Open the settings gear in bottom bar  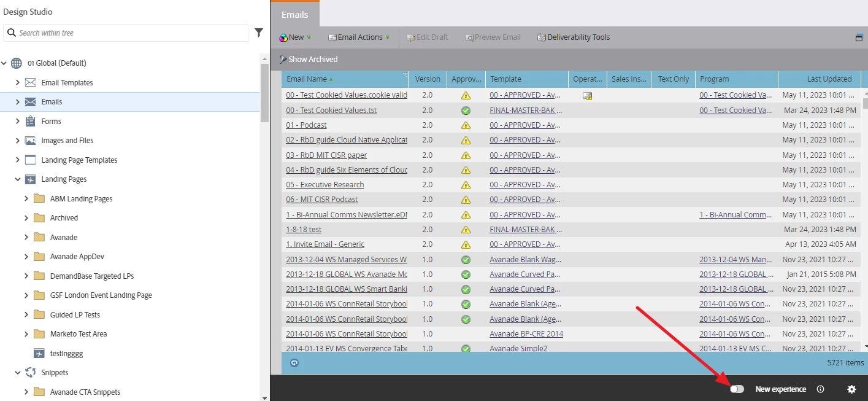851,389
